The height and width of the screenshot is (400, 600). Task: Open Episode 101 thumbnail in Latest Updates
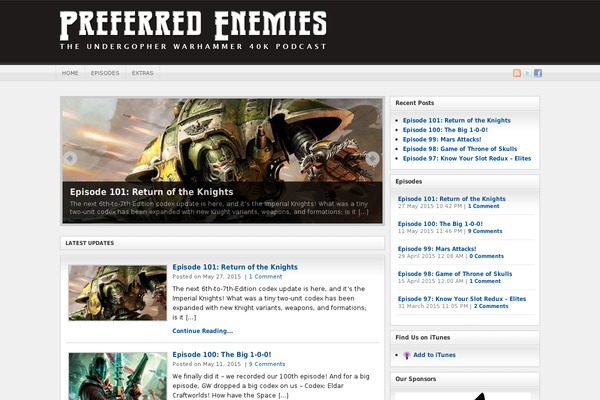[x=117, y=293]
